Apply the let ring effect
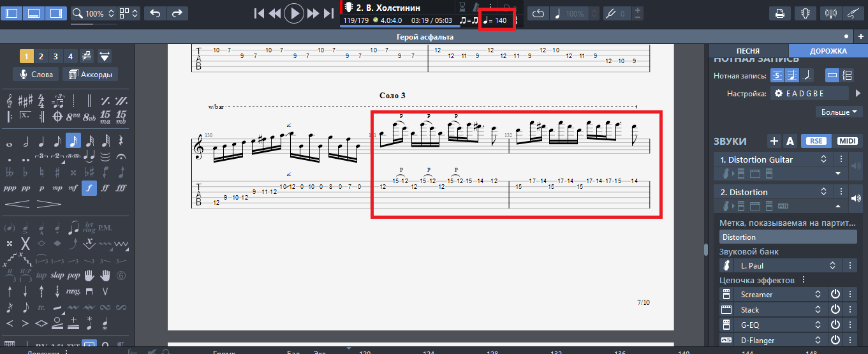 coord(89,227)
